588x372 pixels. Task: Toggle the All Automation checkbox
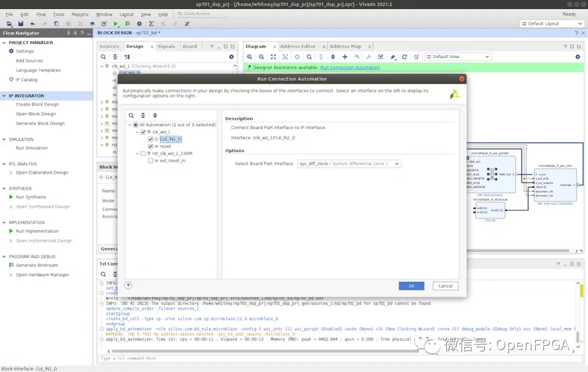tap(136, 125)
